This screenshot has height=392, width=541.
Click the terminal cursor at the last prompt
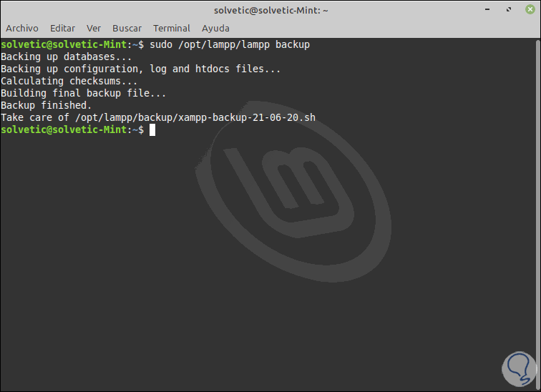point(152,130)
